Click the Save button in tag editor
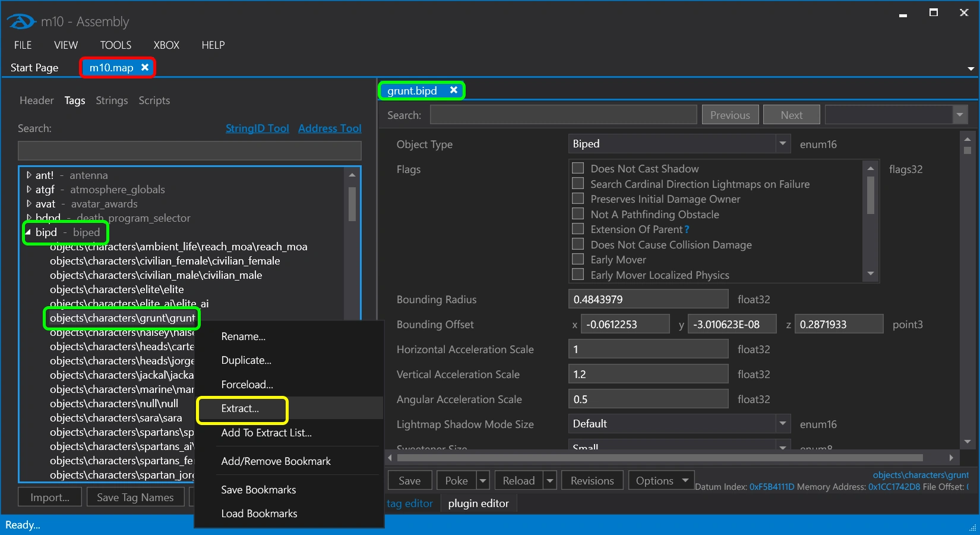Image resolution: width=980 pixels, height=535 pixels. coord(409,480)
